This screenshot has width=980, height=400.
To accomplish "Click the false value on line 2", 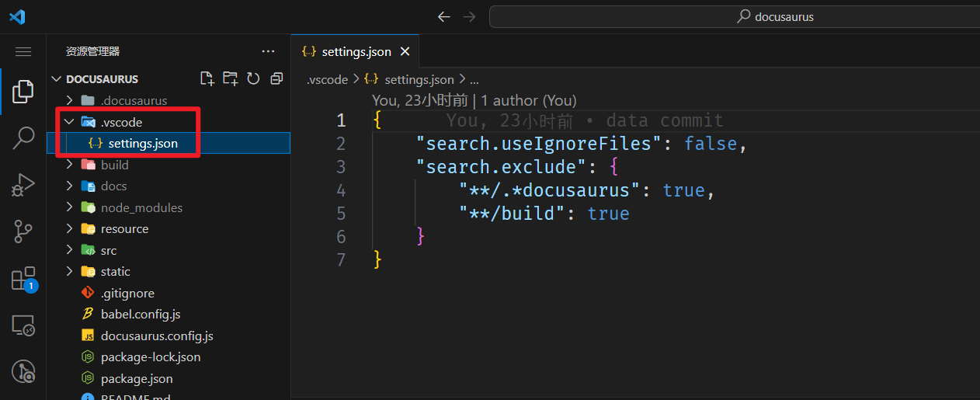I will coord(711,144).
